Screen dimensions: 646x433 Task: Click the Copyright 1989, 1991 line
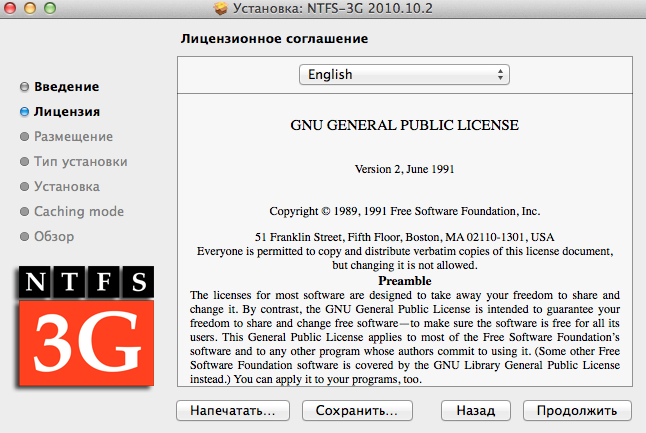point(405,211)
